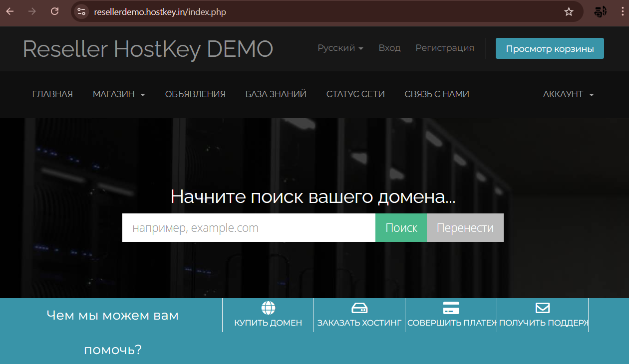This screenshot has width=629, height=364.
Task: Open the browser extension icon at top right
Action: coord(601,11)
